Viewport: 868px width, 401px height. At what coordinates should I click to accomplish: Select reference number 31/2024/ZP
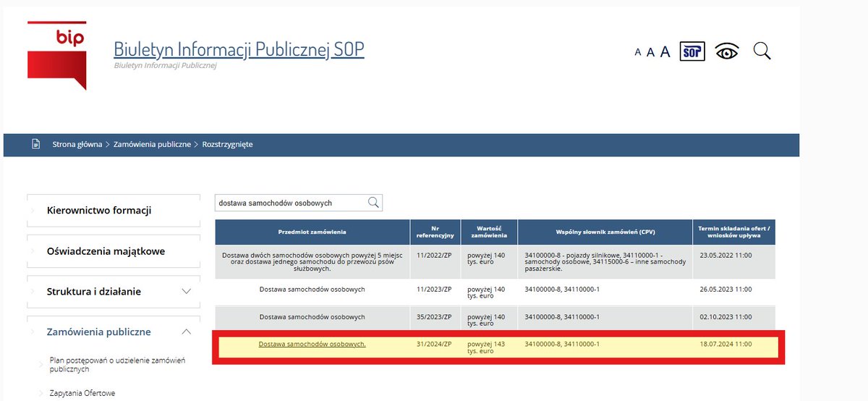tap(434, 344)
